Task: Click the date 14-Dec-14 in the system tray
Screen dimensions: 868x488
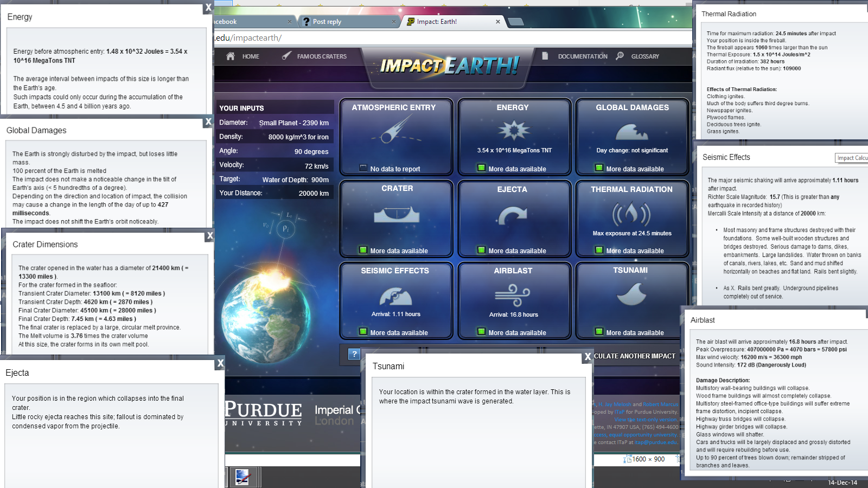Action: (x=843, y=483)
